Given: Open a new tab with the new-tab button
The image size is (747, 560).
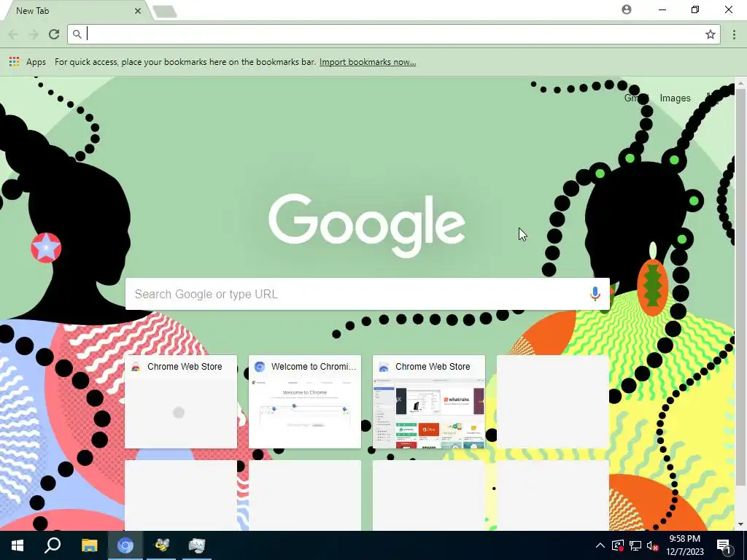Looking at the screenshot, I should [166, 11].
